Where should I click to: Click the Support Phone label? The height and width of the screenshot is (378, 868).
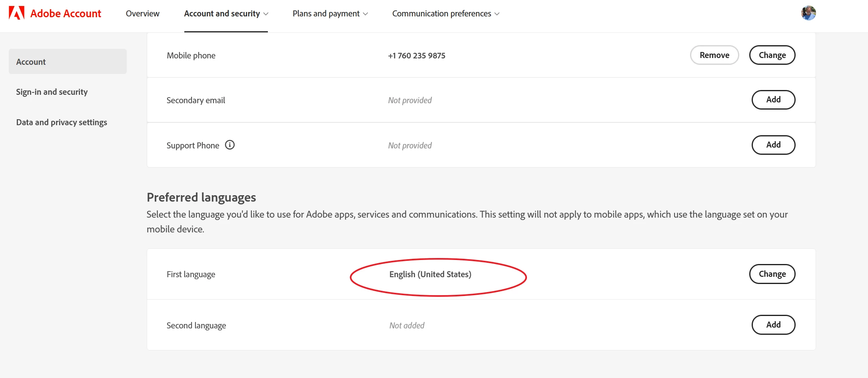(193, 146)
